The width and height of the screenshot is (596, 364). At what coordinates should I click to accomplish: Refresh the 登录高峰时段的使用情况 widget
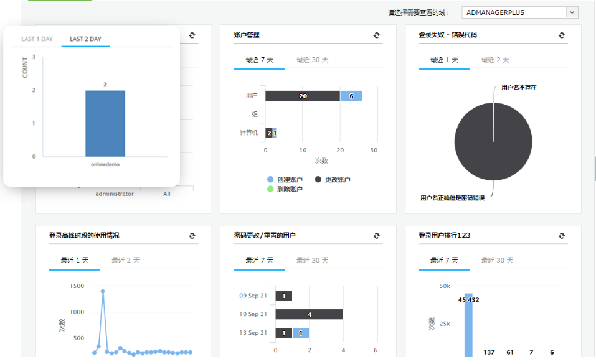tap(192, 236)
